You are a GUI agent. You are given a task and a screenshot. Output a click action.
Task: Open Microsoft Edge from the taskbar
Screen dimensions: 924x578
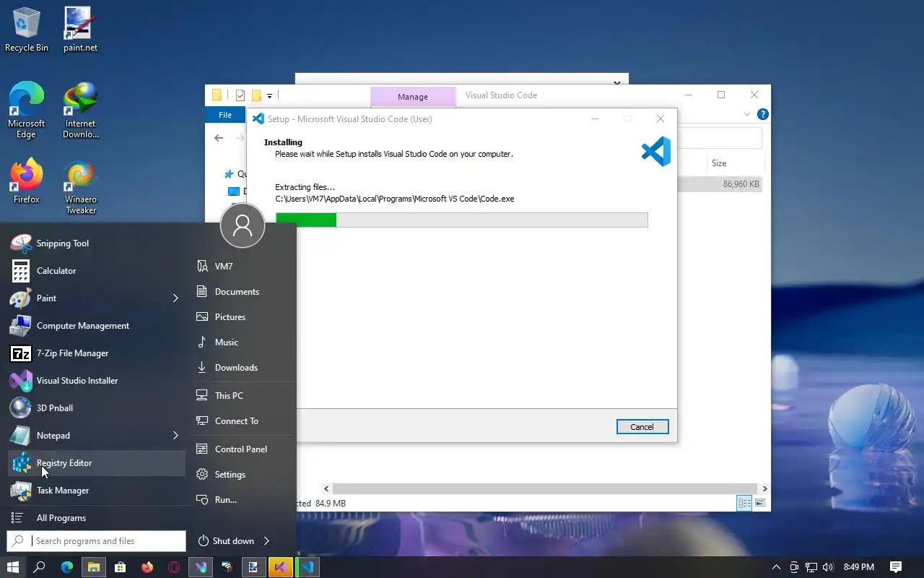[67, 567]
